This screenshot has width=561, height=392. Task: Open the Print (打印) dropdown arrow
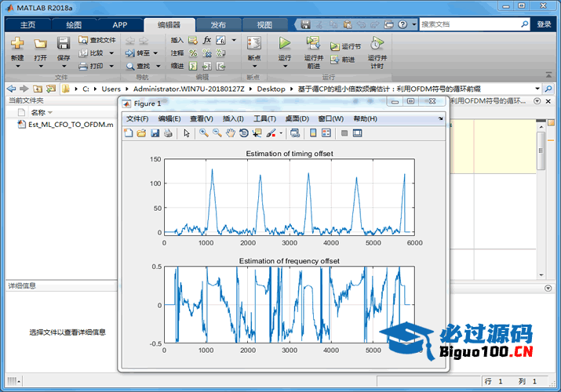pyautogui.click(x=111, y=66)
